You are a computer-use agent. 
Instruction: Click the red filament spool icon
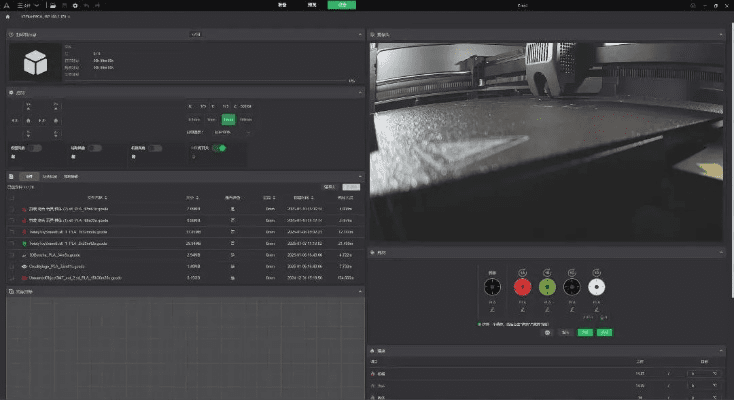521,288
